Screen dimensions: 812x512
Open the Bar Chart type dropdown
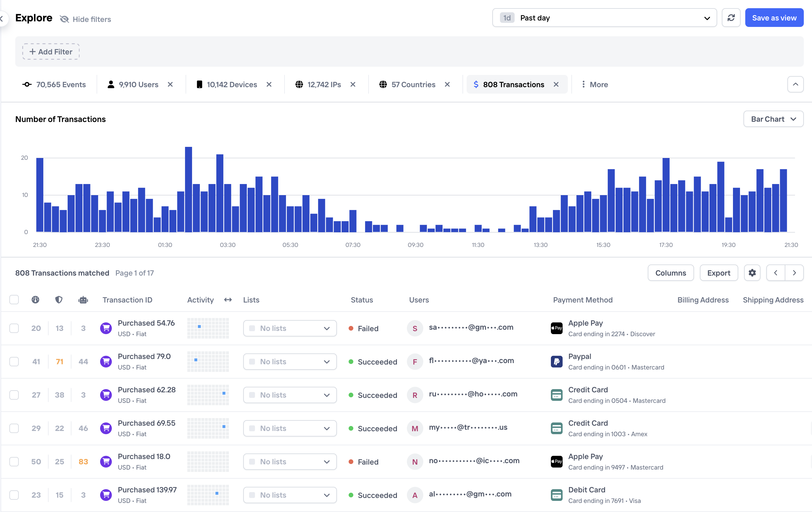point(773,119)
